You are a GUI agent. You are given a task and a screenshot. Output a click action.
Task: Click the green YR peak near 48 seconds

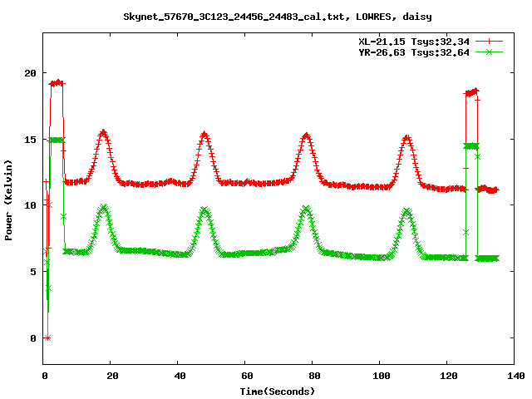coord(204,210)
